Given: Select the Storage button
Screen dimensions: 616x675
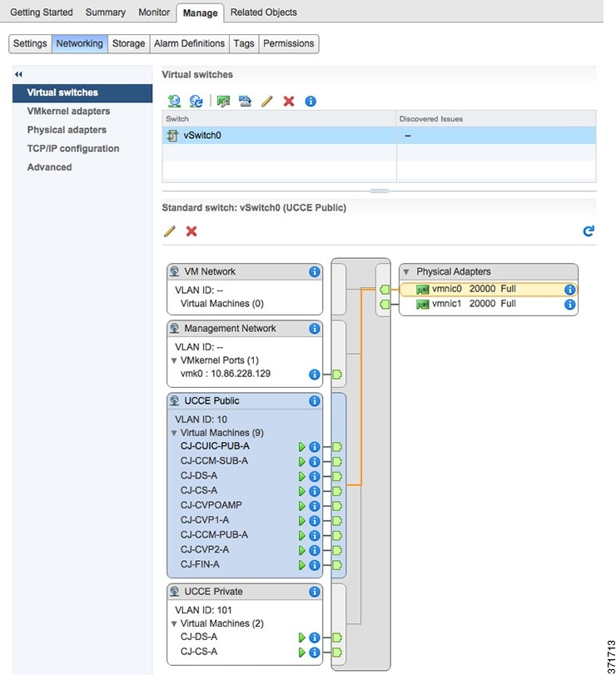Looking at the screenshot, I should pyautogui.click(x=128, y=43).
